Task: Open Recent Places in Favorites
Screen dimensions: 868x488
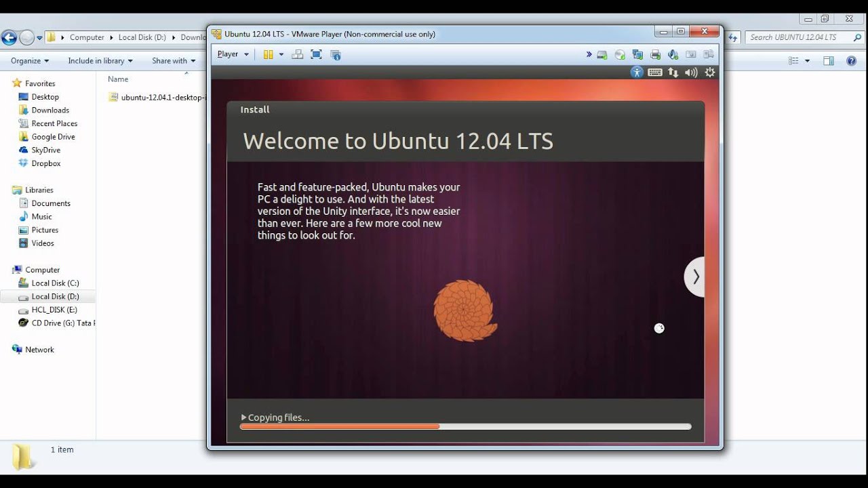Action: tap(54, 123)
